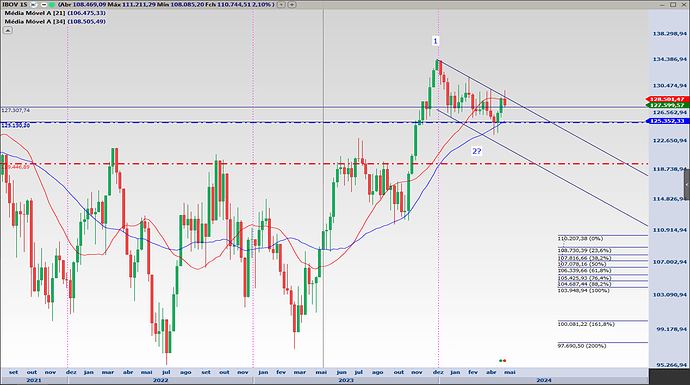Select the Fibonacci level 107.816,66 (38,2%)
690x385 pixels.
(584, 258)
